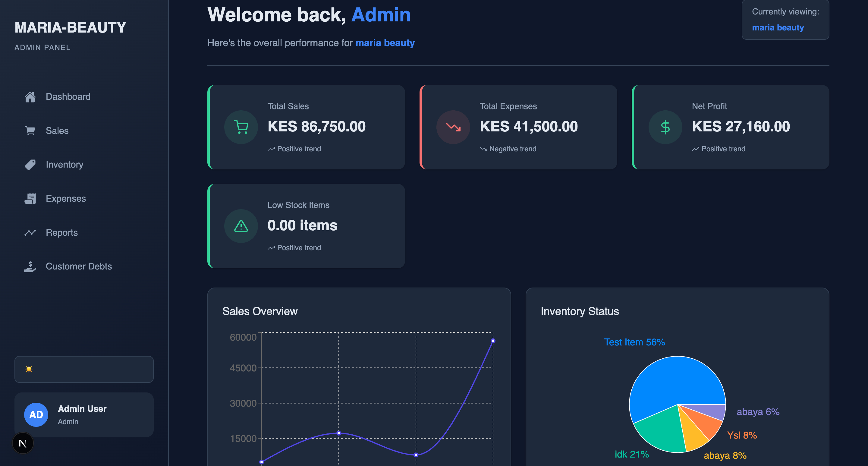Click the first sales chart data point

click(262, 462)
